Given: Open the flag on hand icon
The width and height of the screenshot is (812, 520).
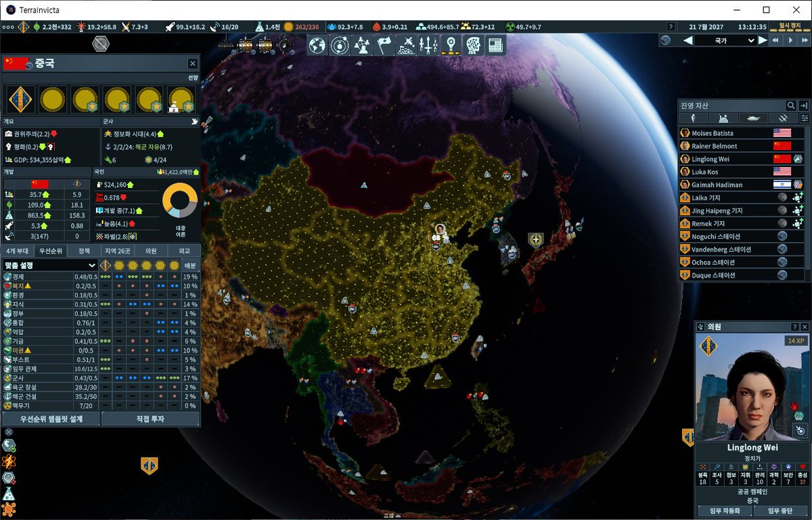Looking at the screenshot, I should (x=384, y=45).
